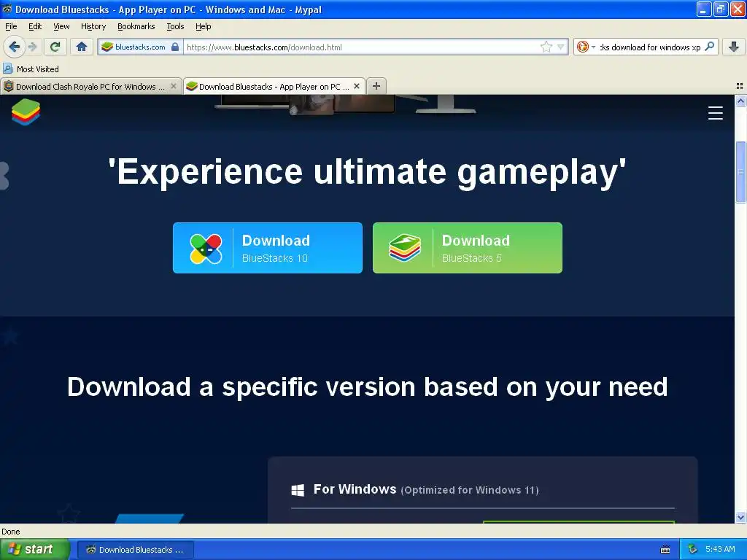Close the Clash Royale tab
This screenshot has width=747, height=560.
[174, 86]
